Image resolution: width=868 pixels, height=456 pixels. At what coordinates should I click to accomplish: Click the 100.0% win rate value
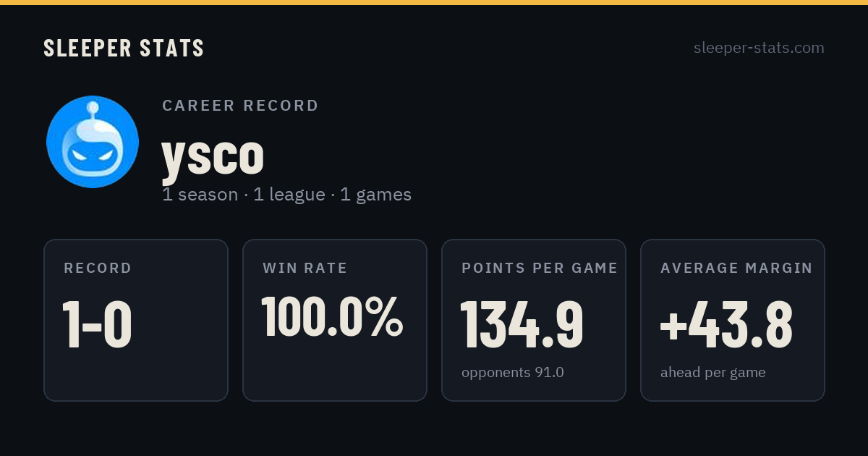pos(332,316)
